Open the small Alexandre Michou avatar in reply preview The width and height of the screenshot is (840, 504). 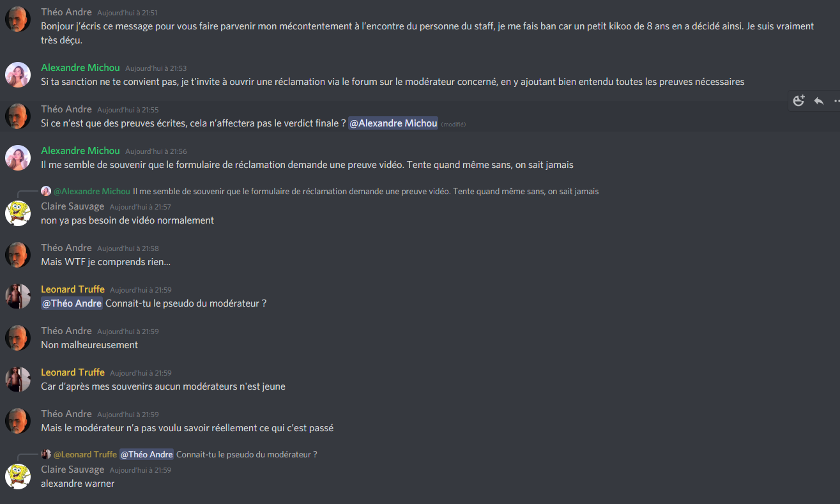(x=46, y=191)
